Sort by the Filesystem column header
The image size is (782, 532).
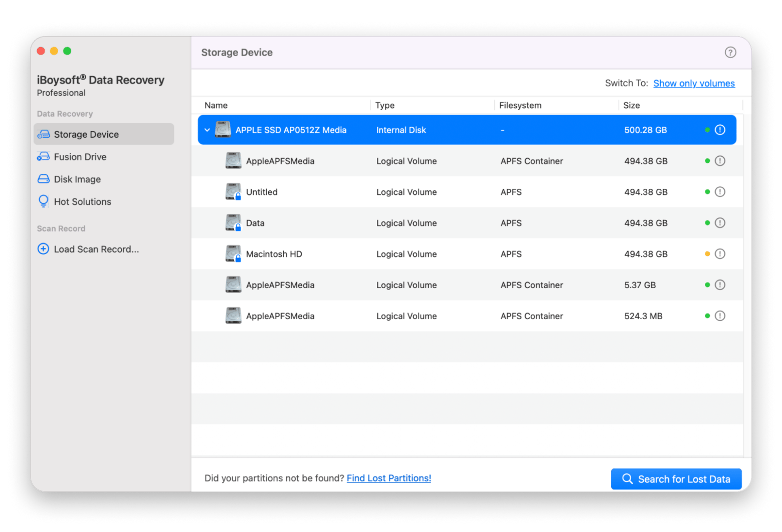(x=520, y=105)
